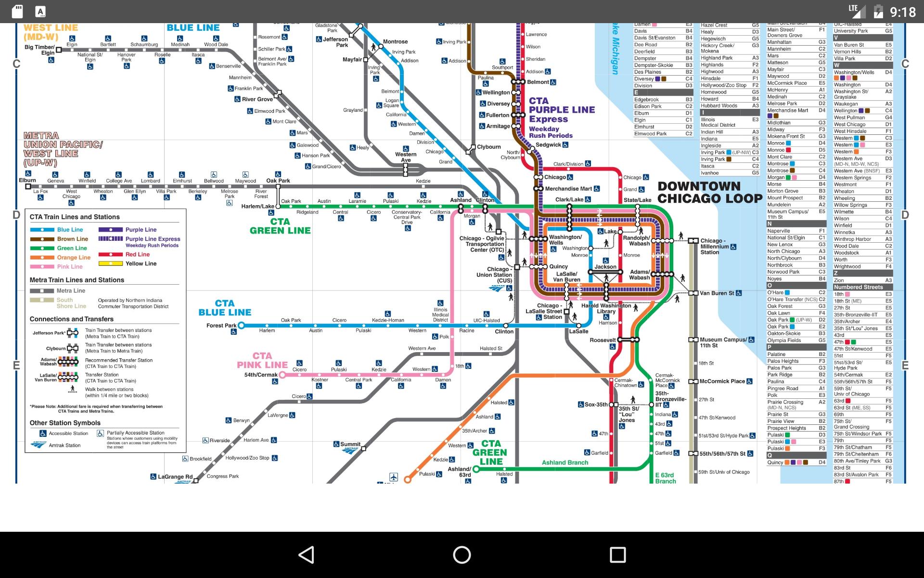This screenshot has height=578, width=924.
Task: Tap the Metra Line gray legend bar
Action: click(42, 291)
